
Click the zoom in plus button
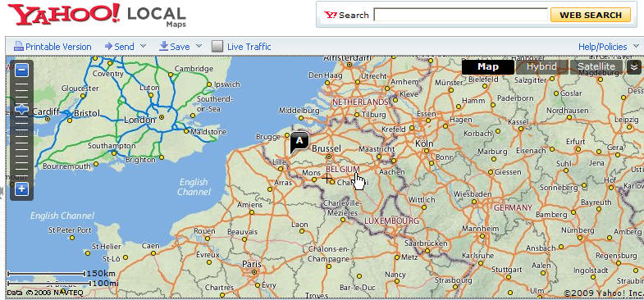[21, 189]
